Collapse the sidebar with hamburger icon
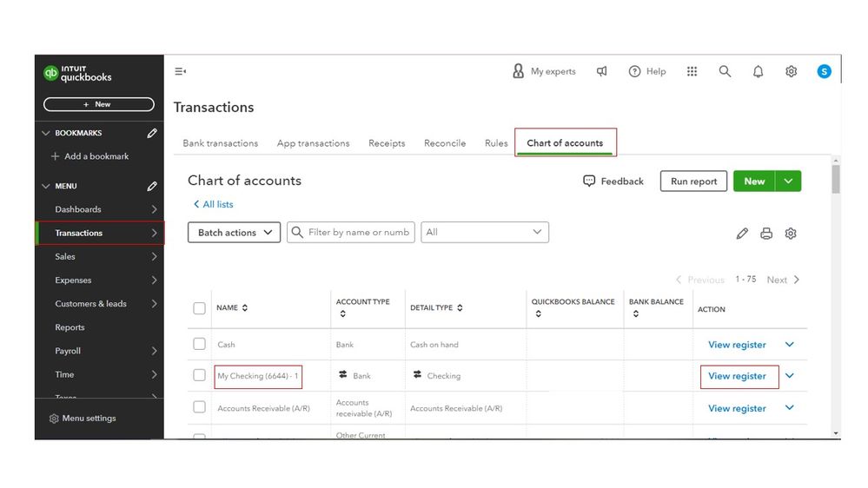Viewport: 868px width, 488px height. (x=181, y=71)
